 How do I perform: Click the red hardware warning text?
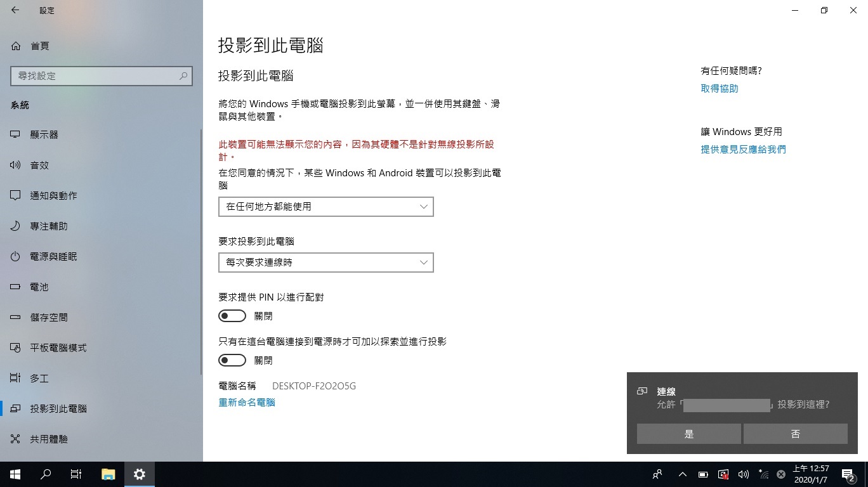pyautogui.click(x=356, y=150)
